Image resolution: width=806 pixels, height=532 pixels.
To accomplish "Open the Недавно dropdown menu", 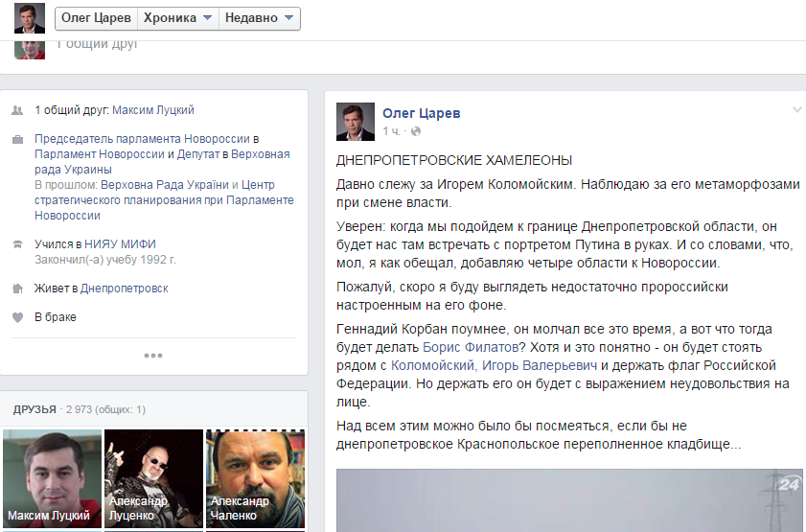I will tap(260, 18).
